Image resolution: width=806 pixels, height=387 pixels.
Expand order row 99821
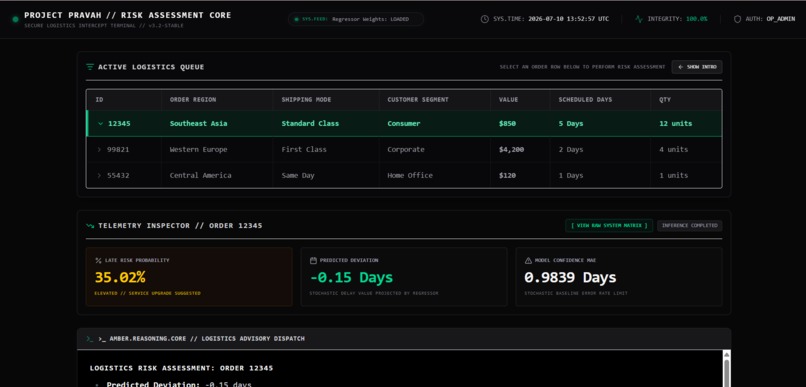99,150
